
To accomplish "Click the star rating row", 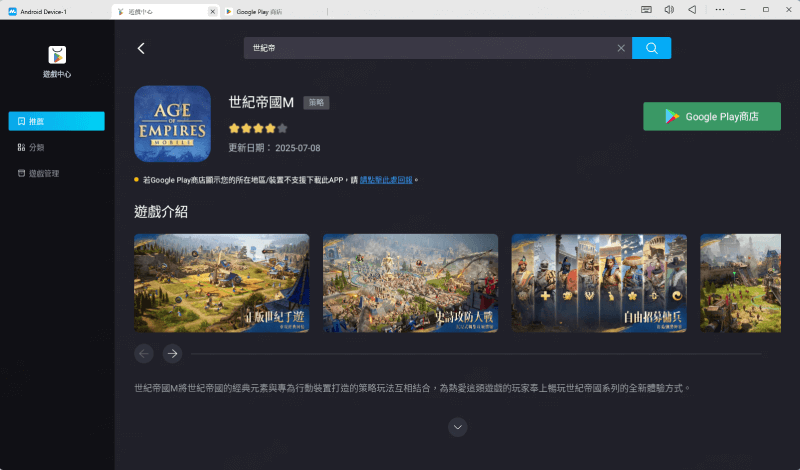I will click(258, 128).
